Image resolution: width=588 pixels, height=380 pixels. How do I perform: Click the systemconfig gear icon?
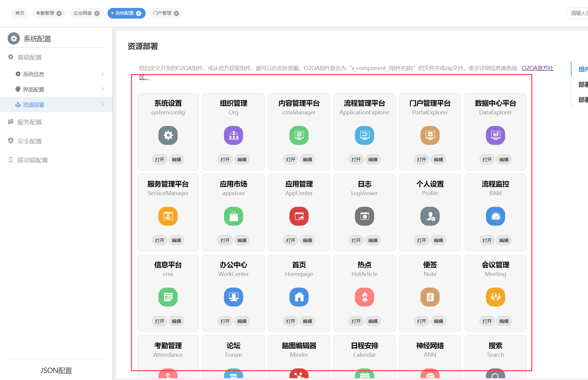pos(168,135)
